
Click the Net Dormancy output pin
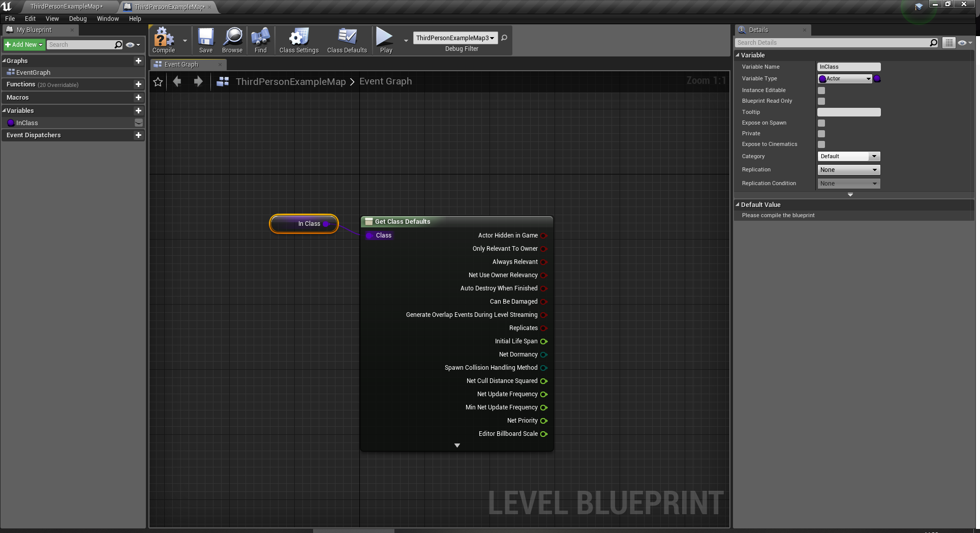(x=543, y=354)
